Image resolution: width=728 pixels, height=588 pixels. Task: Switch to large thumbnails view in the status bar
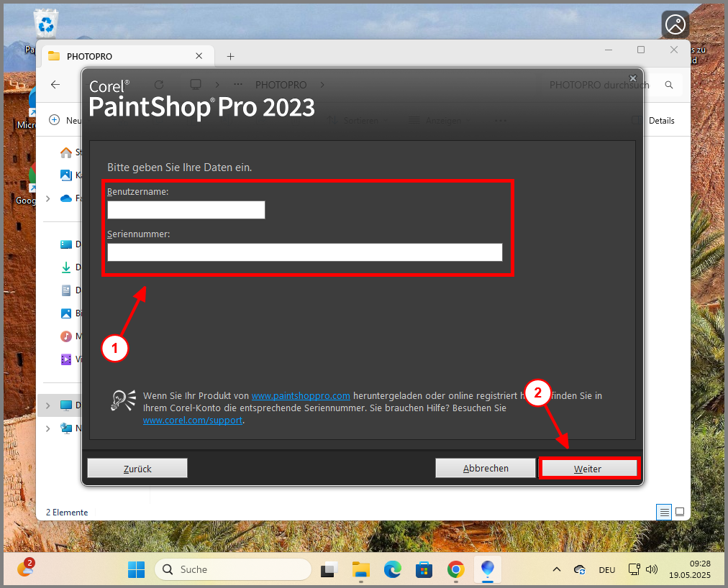coord(680,512)
